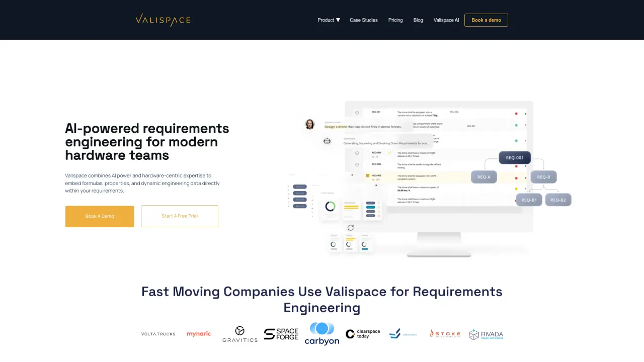Click the Clearspace Today logo
The height and width of the screenshot is (362, 644).
coord(363,334)
